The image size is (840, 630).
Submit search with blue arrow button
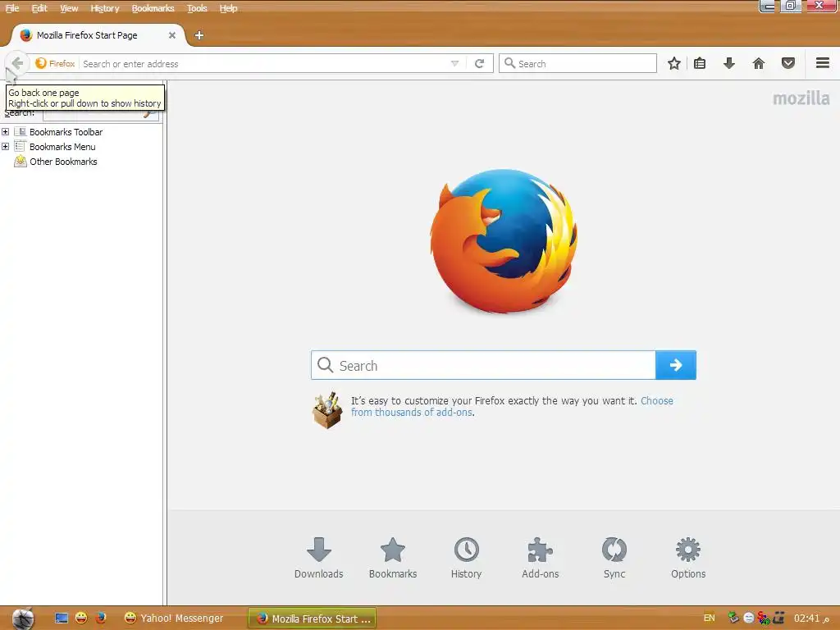676,365
